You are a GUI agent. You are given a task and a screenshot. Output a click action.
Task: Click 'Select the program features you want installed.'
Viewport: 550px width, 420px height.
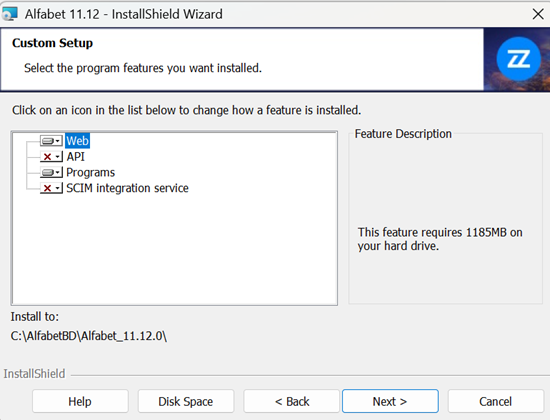(143, 68)
